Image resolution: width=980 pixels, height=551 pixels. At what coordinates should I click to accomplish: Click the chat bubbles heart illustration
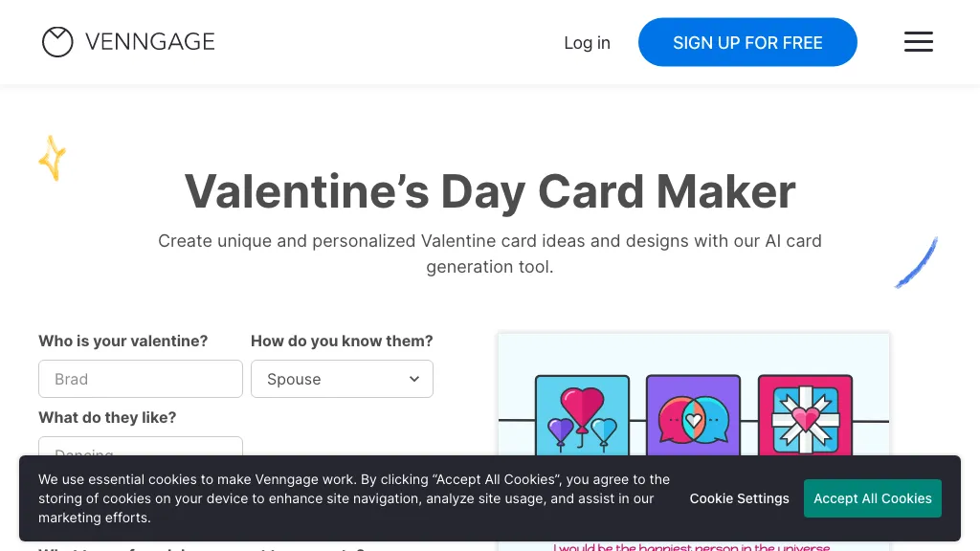pyautogui.click(x=694, y=417)
